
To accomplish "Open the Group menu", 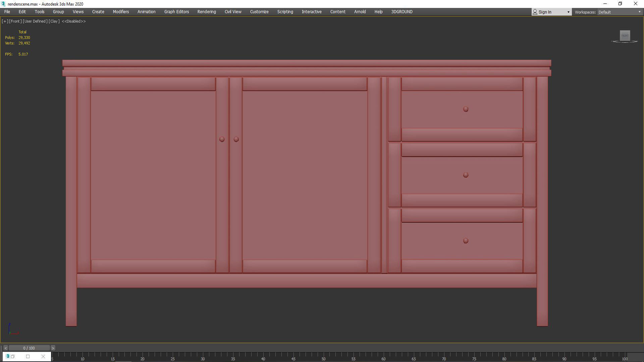I will [58, 12].
